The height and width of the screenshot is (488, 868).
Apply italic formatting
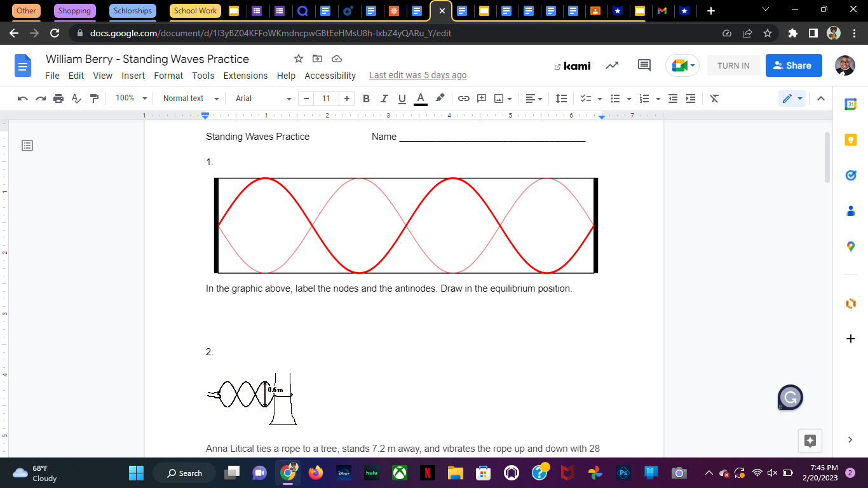tap(384, 98)
